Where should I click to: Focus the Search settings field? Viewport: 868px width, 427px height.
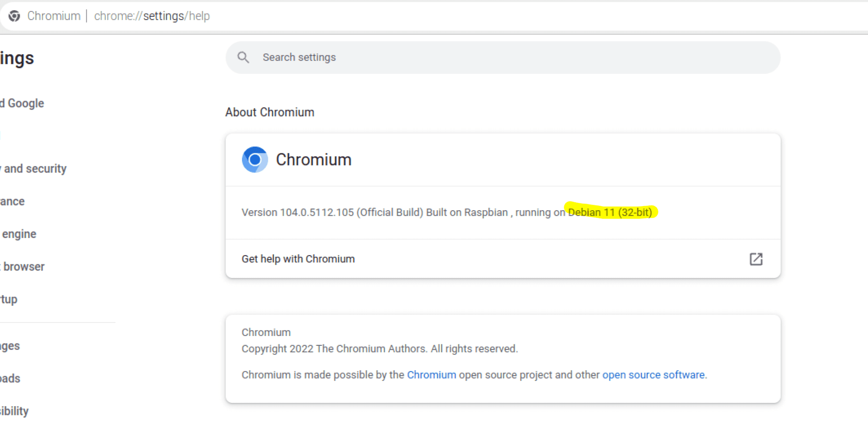point(503,57)
